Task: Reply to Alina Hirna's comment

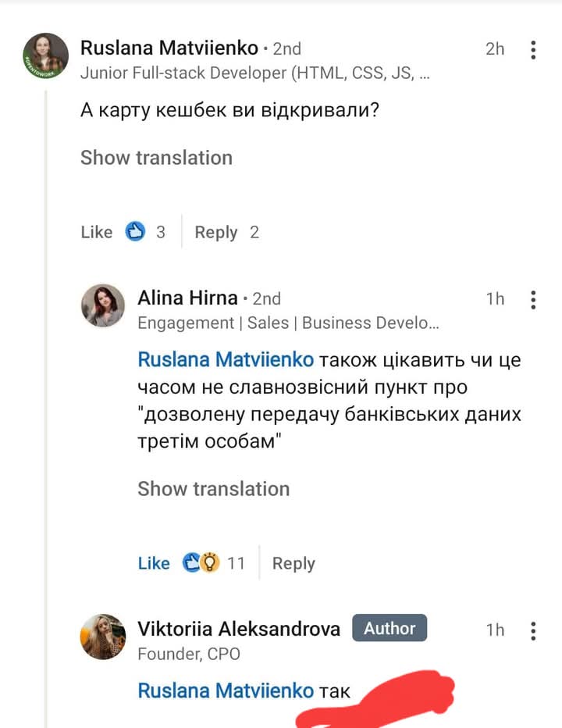Action: tap(293, 563)
